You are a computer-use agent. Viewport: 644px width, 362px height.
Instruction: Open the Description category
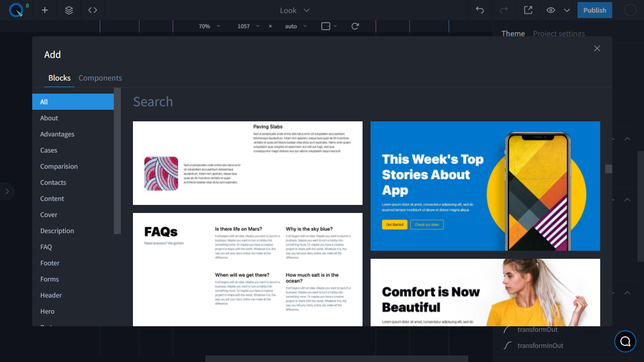[x=73, y=231]
